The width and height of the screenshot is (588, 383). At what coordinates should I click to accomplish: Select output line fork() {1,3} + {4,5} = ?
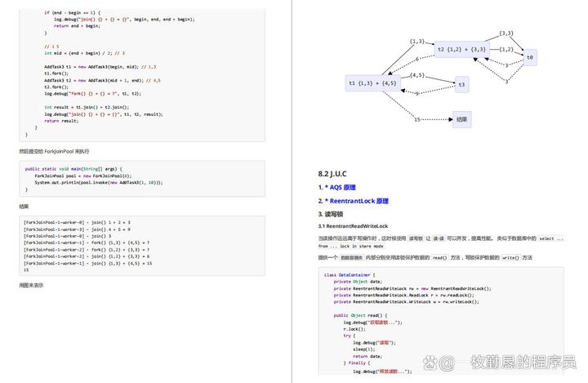(x=87, y=243)
